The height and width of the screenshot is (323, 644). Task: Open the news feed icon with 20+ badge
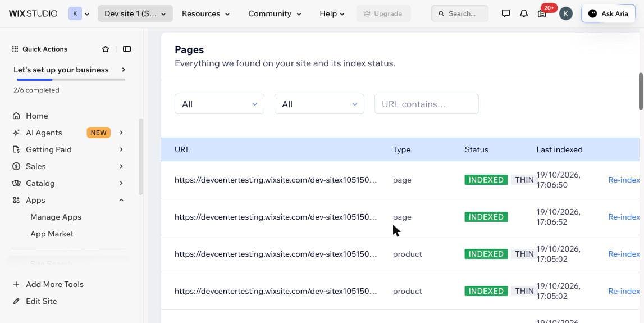[542, 13]
